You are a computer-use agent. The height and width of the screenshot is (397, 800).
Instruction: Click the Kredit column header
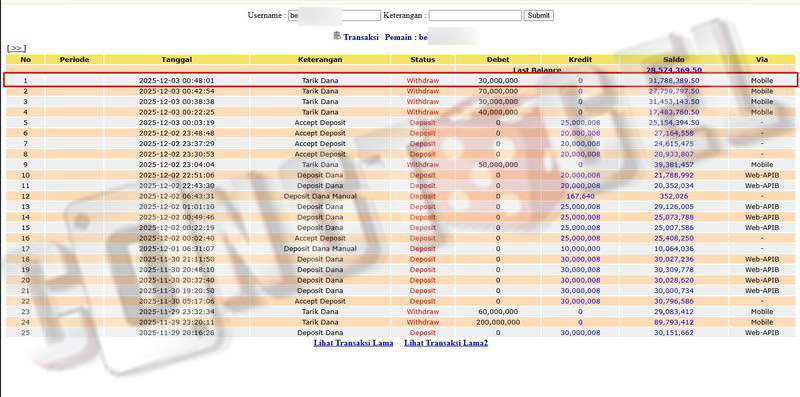click(x=580, y=60)
